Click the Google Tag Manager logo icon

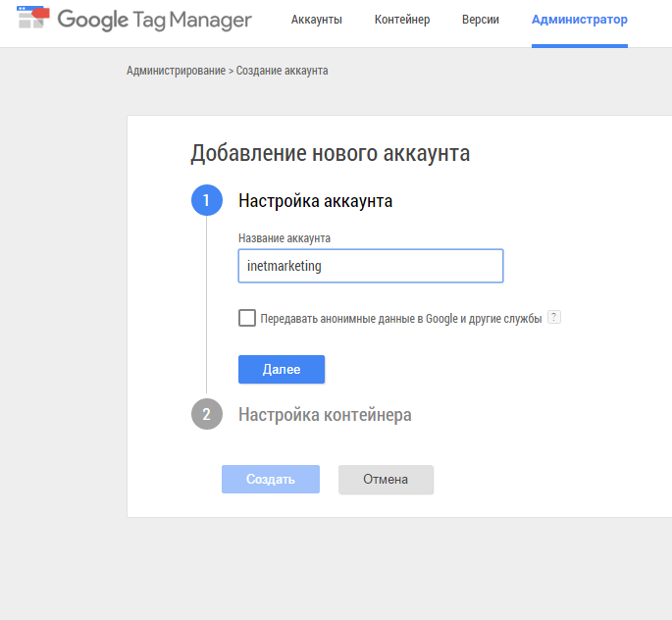pos(33,18)
